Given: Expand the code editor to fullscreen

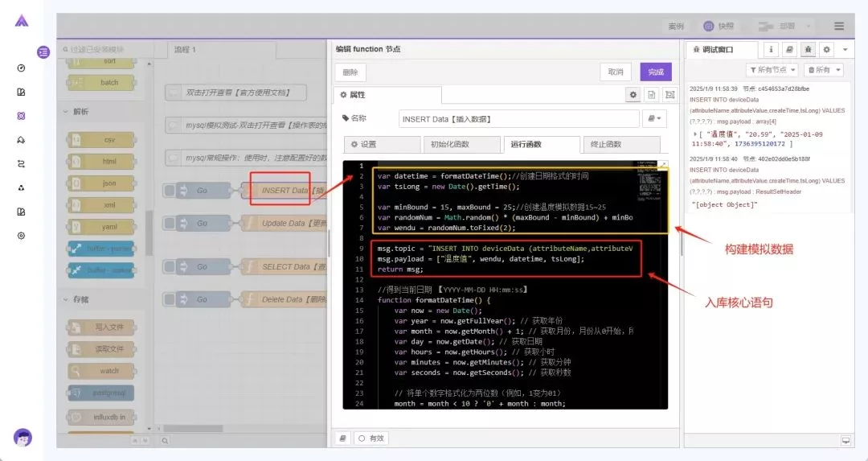Looking at the screenshot, I should tap(663, 166).
